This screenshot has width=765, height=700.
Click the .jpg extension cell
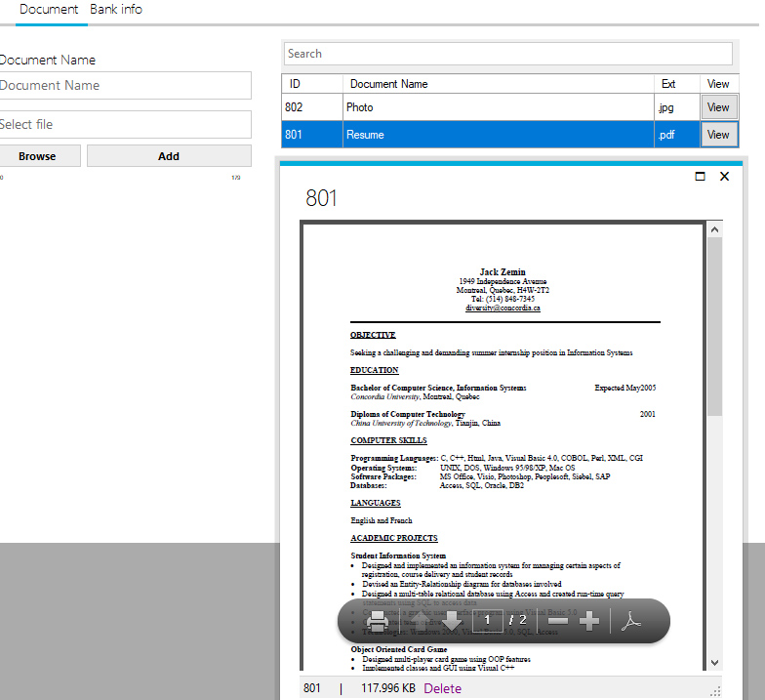(x=677, y=107)
